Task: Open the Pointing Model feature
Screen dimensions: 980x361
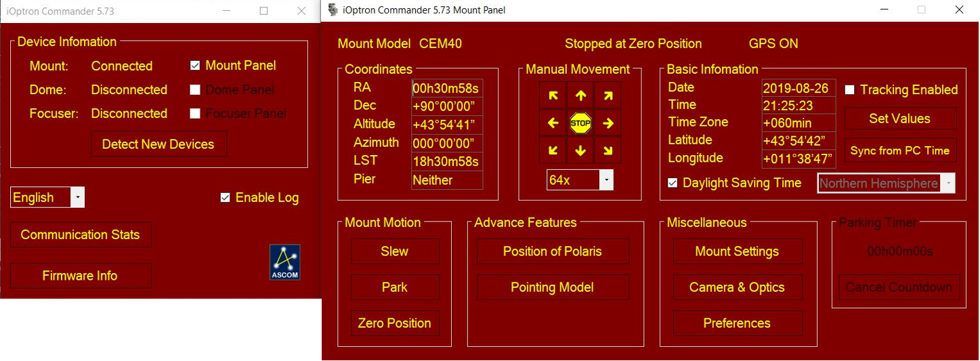Action: [x=553, y=287]
